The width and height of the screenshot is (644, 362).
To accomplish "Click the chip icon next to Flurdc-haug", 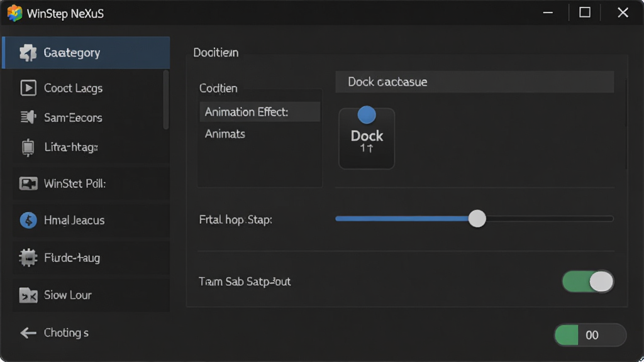I will tap(28, 258).
